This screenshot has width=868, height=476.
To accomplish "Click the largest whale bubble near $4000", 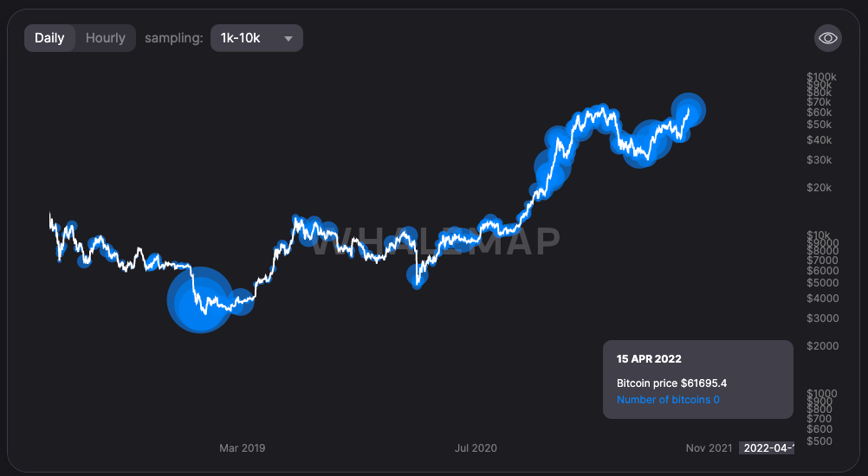I will [200, 299].
